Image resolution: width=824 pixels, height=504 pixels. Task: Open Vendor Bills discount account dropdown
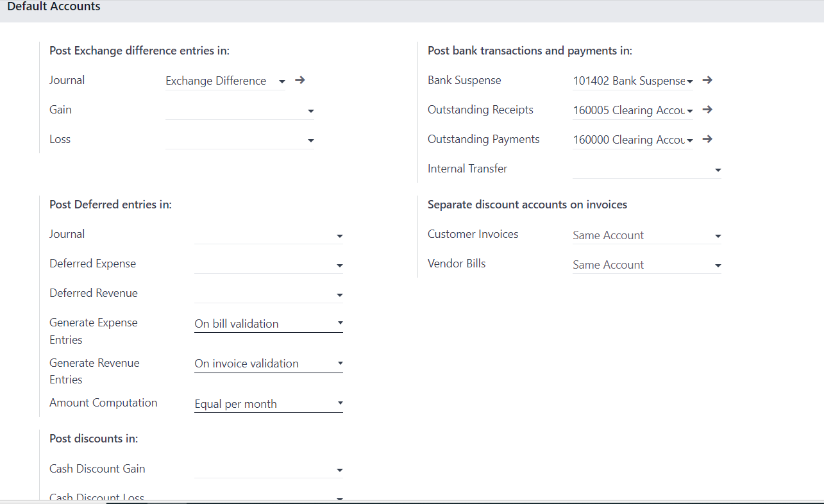point(718,265)
